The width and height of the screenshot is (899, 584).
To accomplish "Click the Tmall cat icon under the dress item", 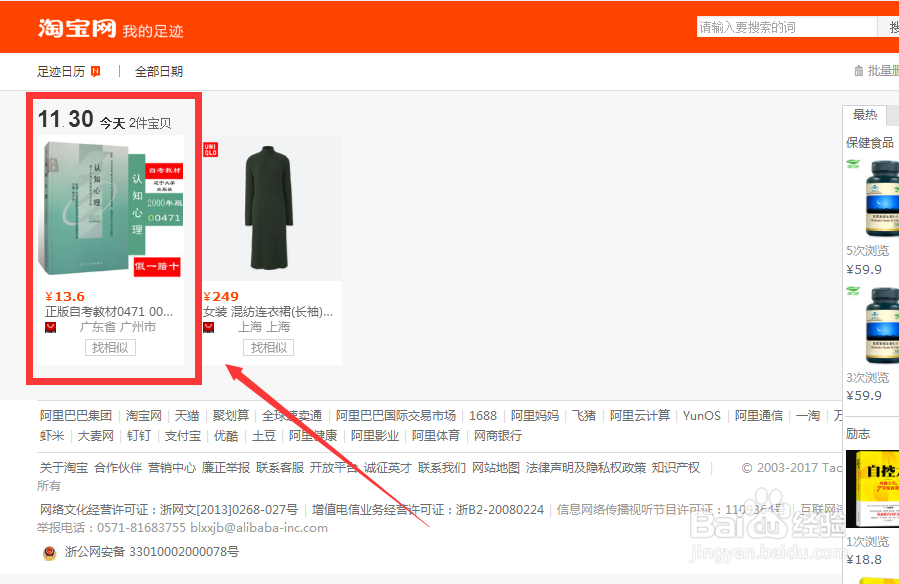I will point(208,327).
